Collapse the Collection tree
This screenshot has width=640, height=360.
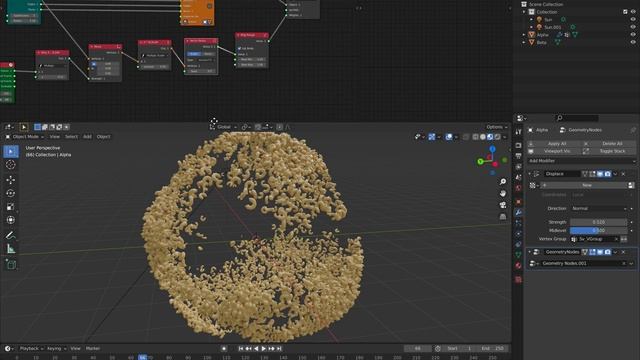coord(524,12)
